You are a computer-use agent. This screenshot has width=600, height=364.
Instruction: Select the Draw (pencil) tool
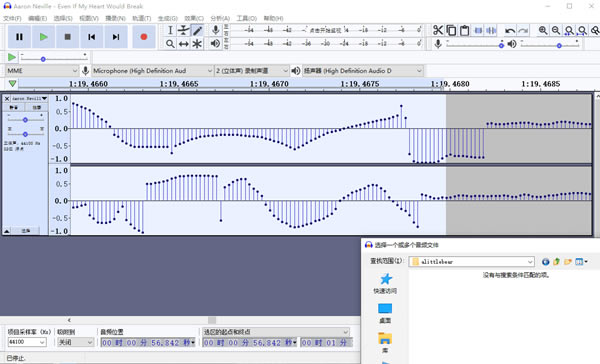coord(197,30)
